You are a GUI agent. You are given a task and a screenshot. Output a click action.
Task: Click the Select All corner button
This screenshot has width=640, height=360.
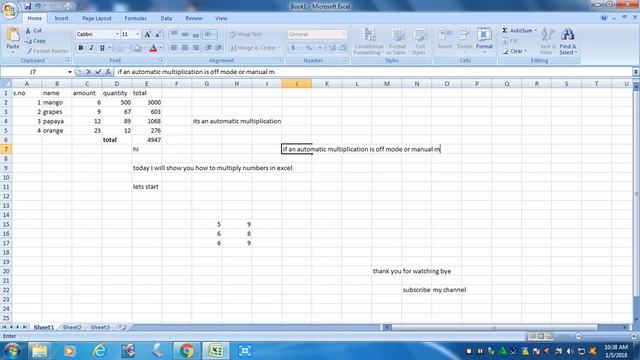tap(6, 84)
